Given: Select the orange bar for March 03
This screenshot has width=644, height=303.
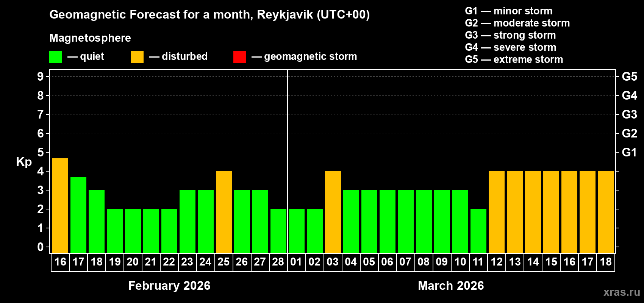Looking at the screenshot, I should click(333, 212).
